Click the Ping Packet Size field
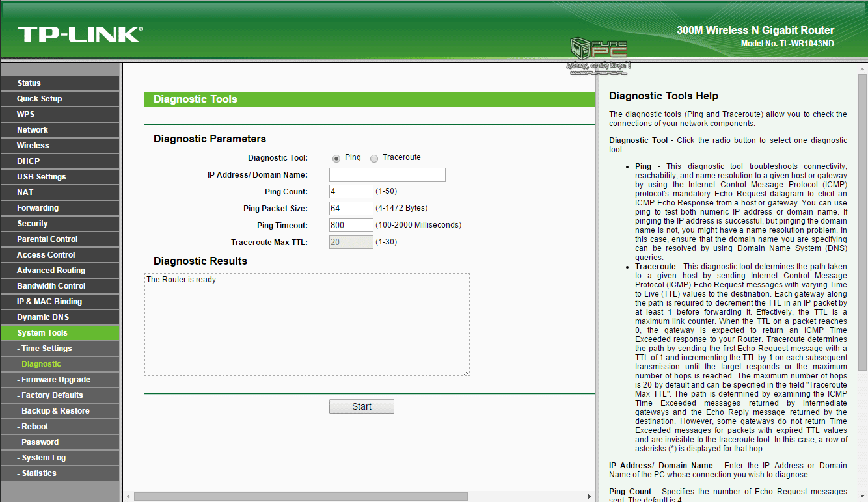This screenshot has width=868, height=502. (351, 209)
